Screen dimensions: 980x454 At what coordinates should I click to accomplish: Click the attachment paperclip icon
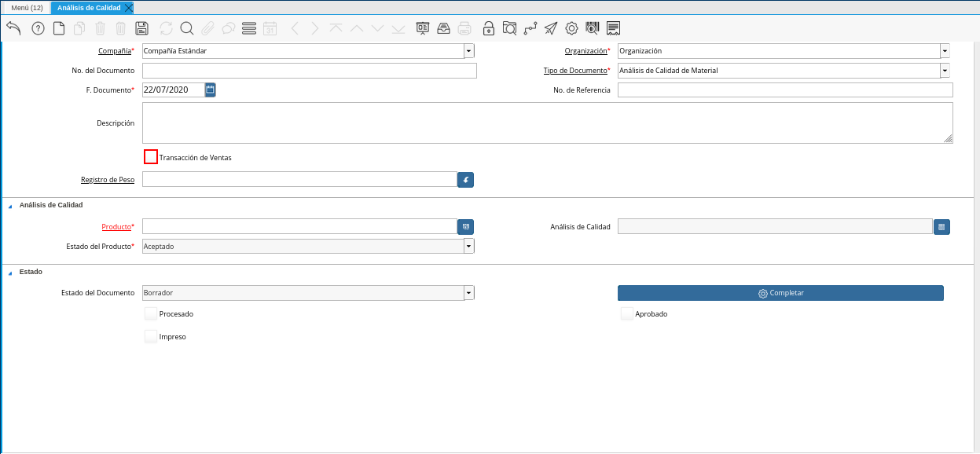pyautogui.click(x=207, y=28)
